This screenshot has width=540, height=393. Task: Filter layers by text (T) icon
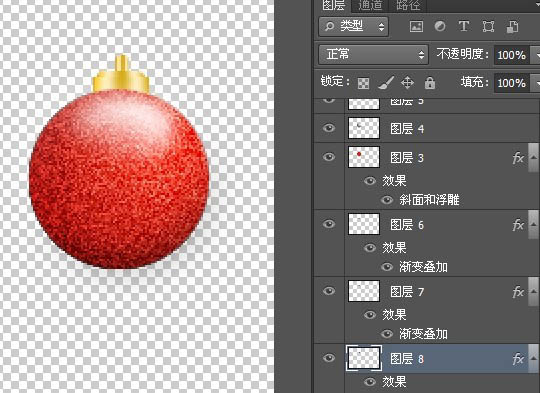click(x=464, y=26)
